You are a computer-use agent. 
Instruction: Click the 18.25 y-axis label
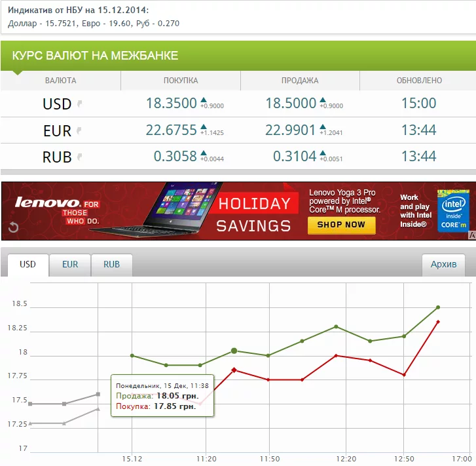[17, 328]
